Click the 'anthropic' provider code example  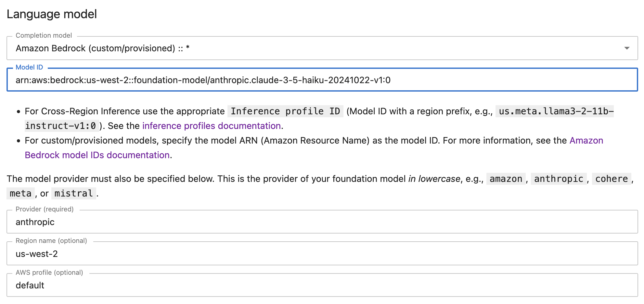559,179
